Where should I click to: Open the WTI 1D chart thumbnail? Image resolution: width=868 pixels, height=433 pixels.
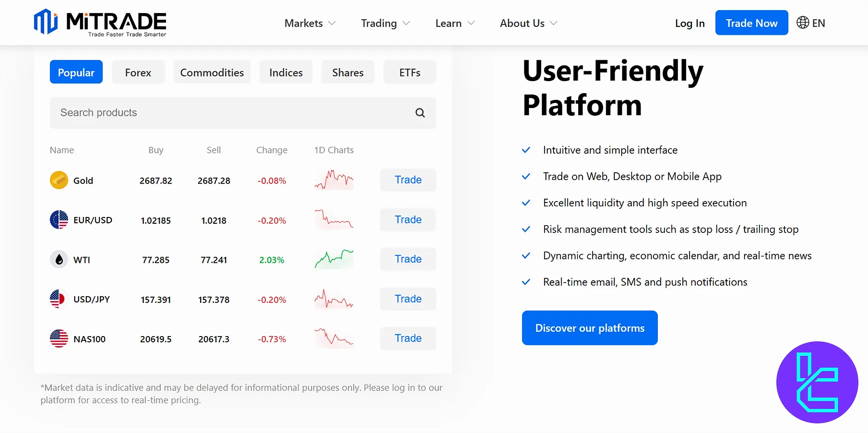334,259
